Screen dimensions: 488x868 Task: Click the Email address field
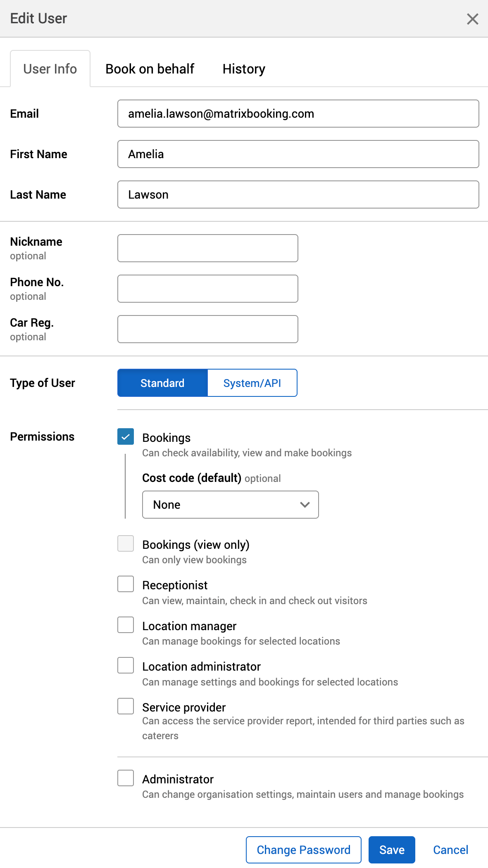(298, 114)
